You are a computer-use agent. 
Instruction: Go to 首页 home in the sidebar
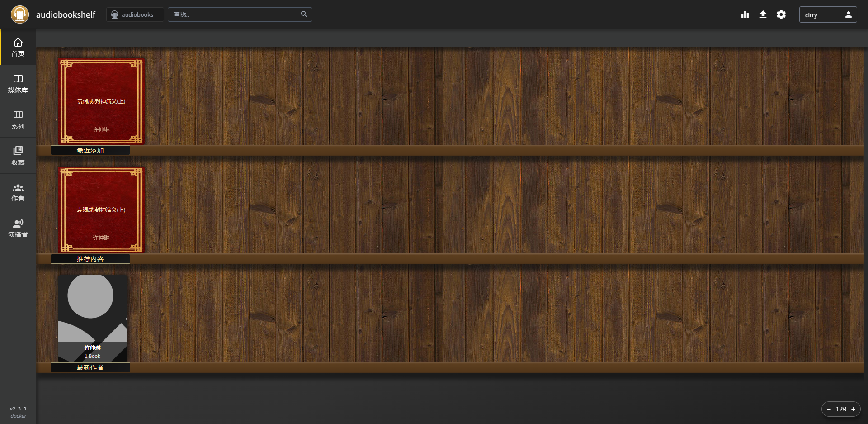tap(18, 47)
